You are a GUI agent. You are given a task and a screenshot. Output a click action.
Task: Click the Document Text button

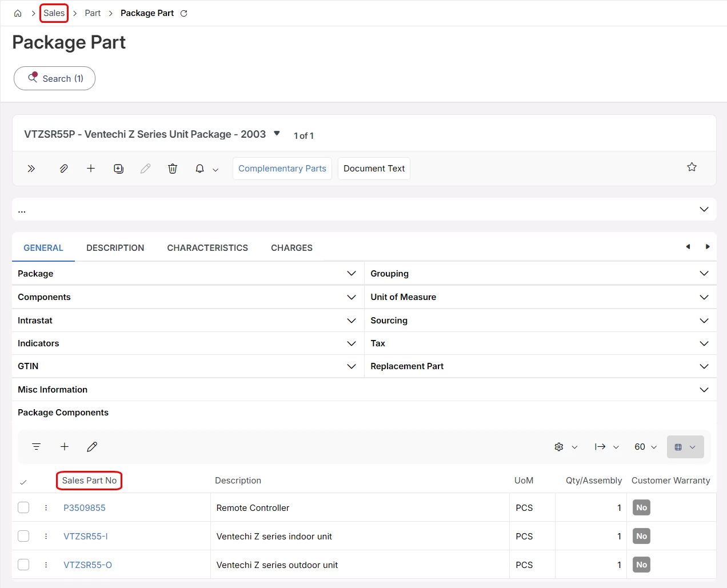[374, 169]
